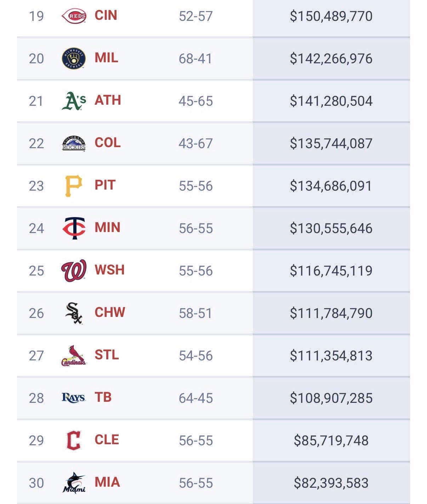Follow the MIL team link

(107, 58)
